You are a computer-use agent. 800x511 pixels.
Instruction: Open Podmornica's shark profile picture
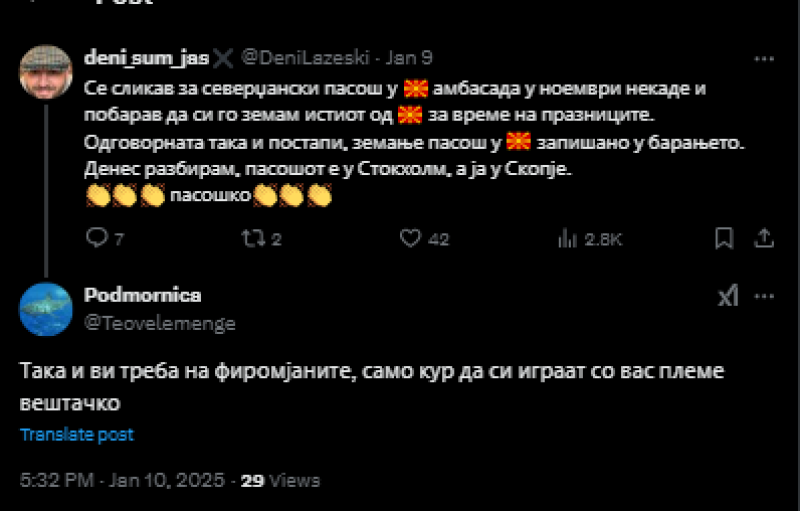point(46,309)
